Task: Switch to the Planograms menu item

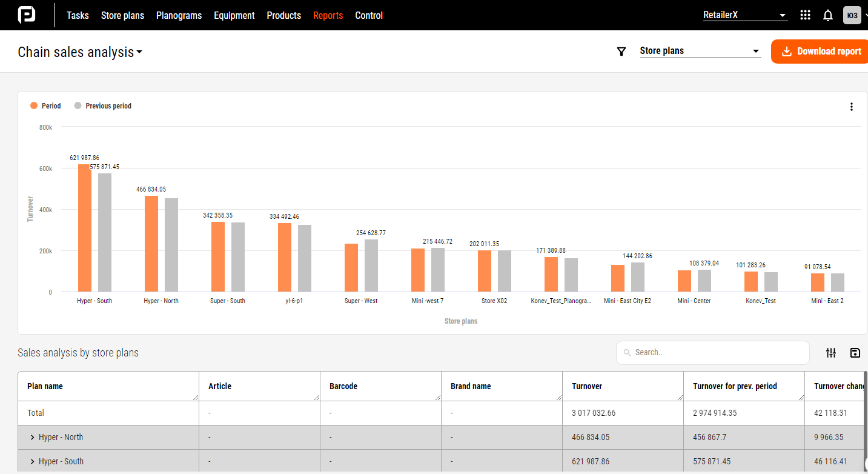Action: coord(179,15)
